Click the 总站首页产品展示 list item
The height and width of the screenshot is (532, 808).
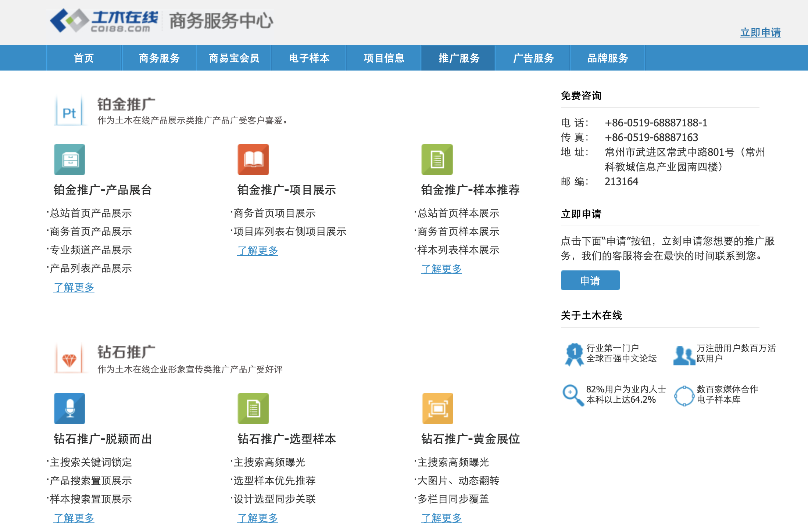(x=89, y=213)
